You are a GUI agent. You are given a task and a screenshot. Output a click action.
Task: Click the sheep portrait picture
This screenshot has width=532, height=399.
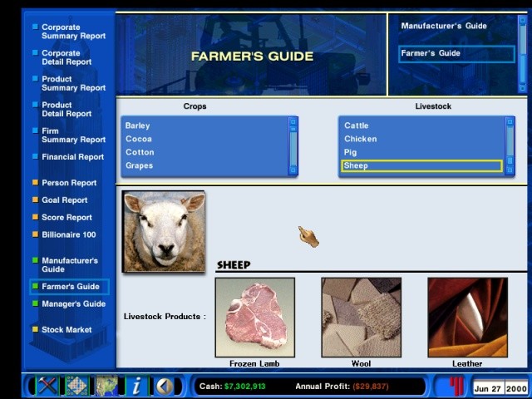(x=164, y=231)
